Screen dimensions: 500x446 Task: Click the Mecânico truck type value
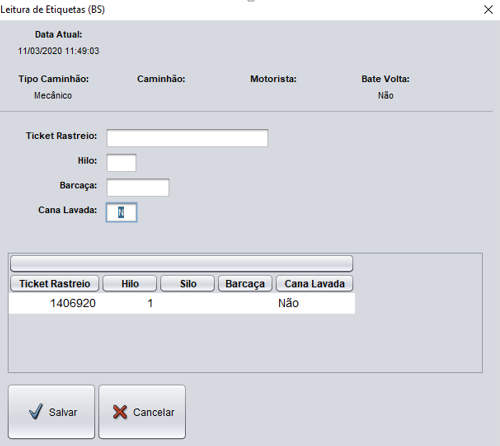tap(53, 96)
